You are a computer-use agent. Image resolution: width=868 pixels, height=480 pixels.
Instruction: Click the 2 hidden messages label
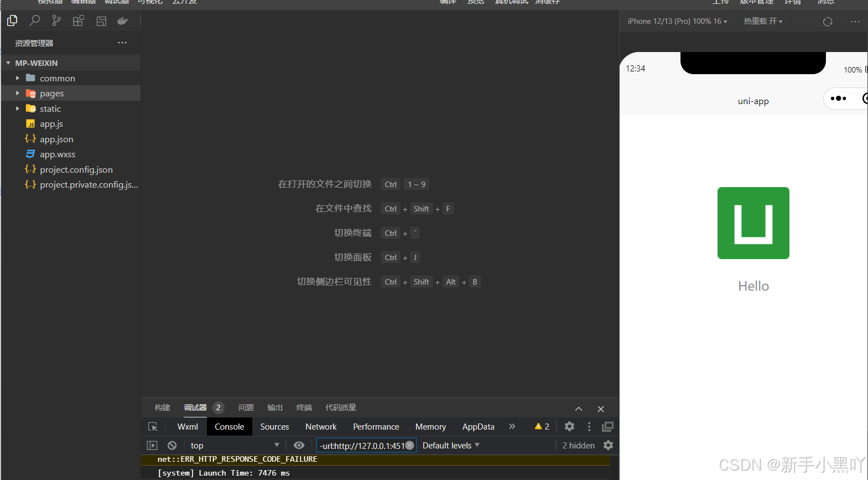click(x=578, y=445)
